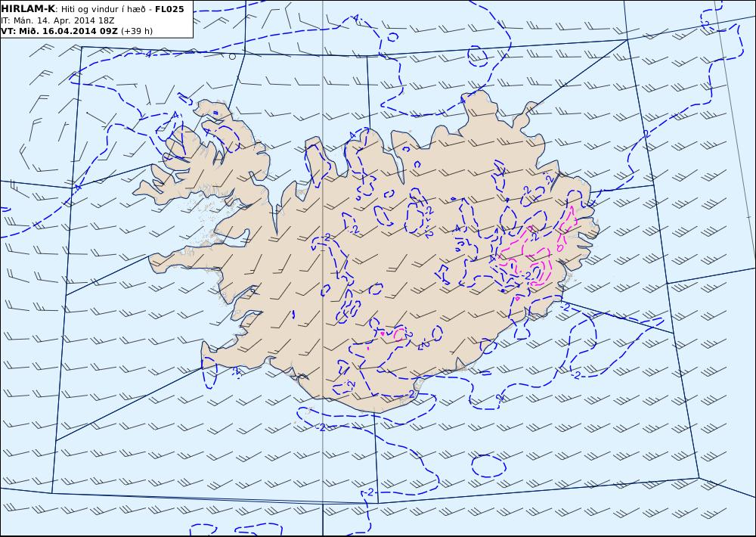Click the '(+39 h)' forecast offset text
The height and width of the screenshot is (537, 756).
136,31
